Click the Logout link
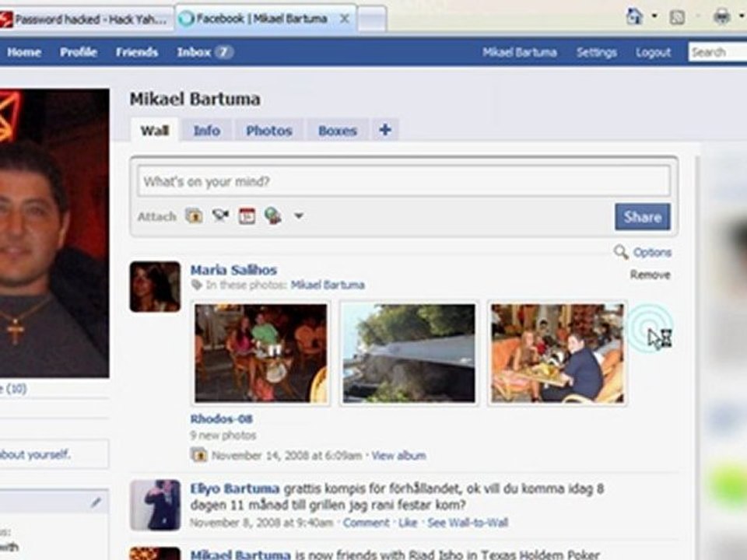 click(653, 52)
